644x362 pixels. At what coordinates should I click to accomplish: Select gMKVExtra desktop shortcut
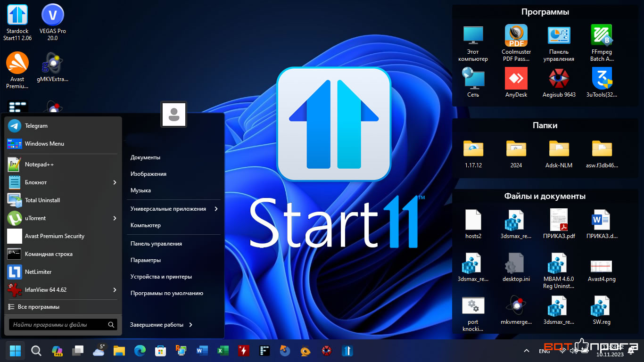pos(53,67)
